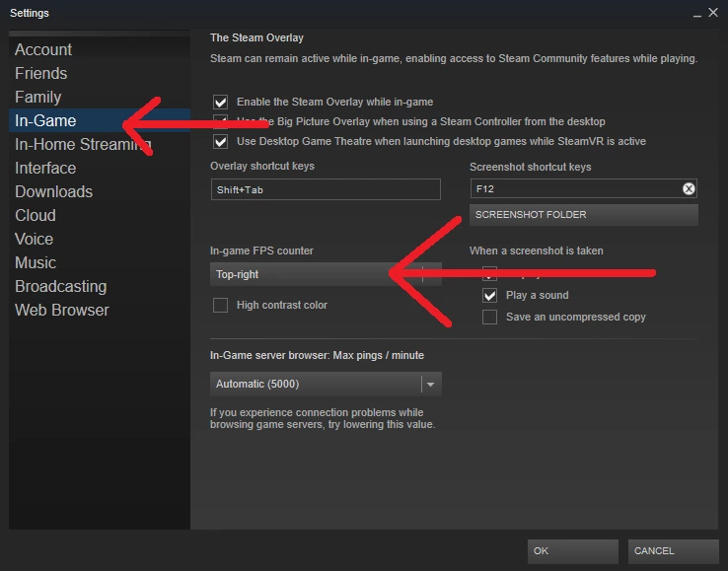Expand the Automatic (5000) pings dropdown
This screenshot has height=571, width=728.
click(x=326, y=384)
